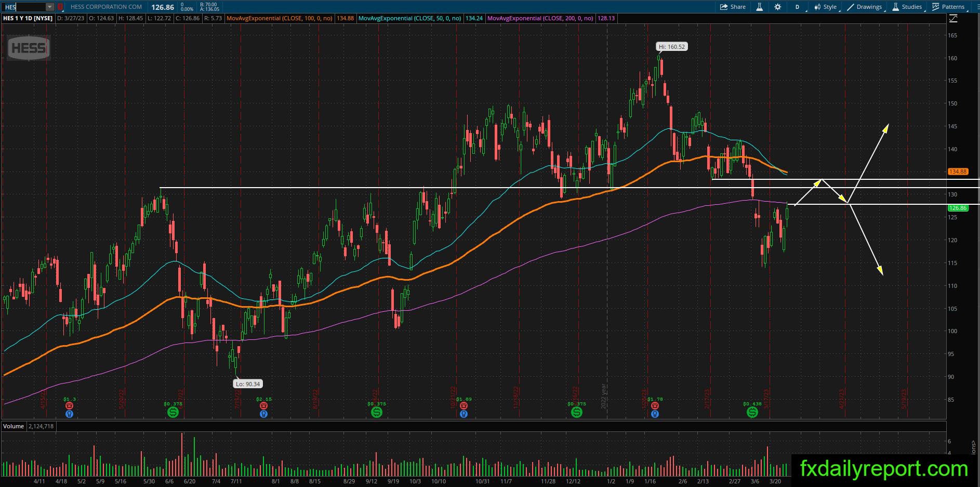Screen dimensions: 980x487
Task: Click the L: 122.72 low value
Action: click(x=159, y=18)
